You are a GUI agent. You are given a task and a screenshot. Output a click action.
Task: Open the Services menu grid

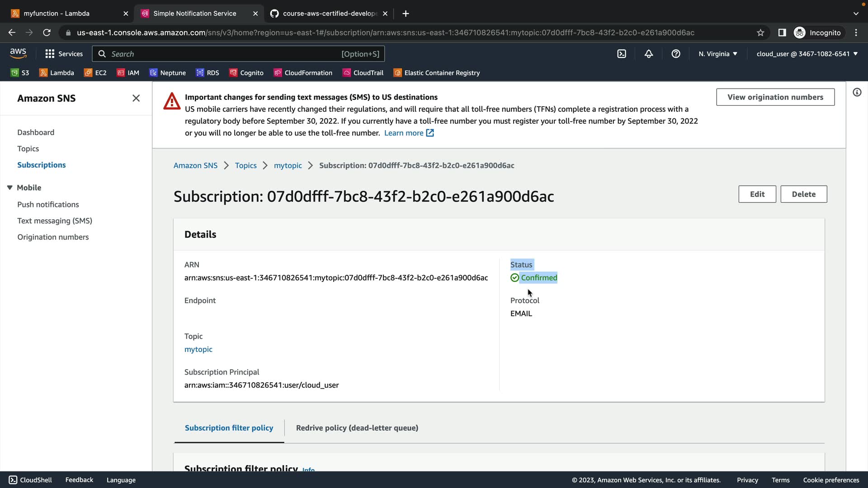click(64, 54)
